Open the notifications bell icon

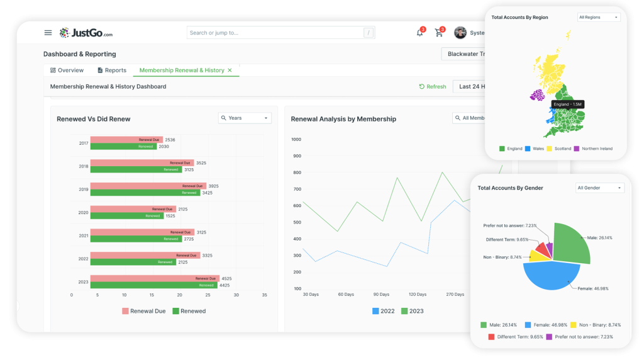click(x=419, y=33)
